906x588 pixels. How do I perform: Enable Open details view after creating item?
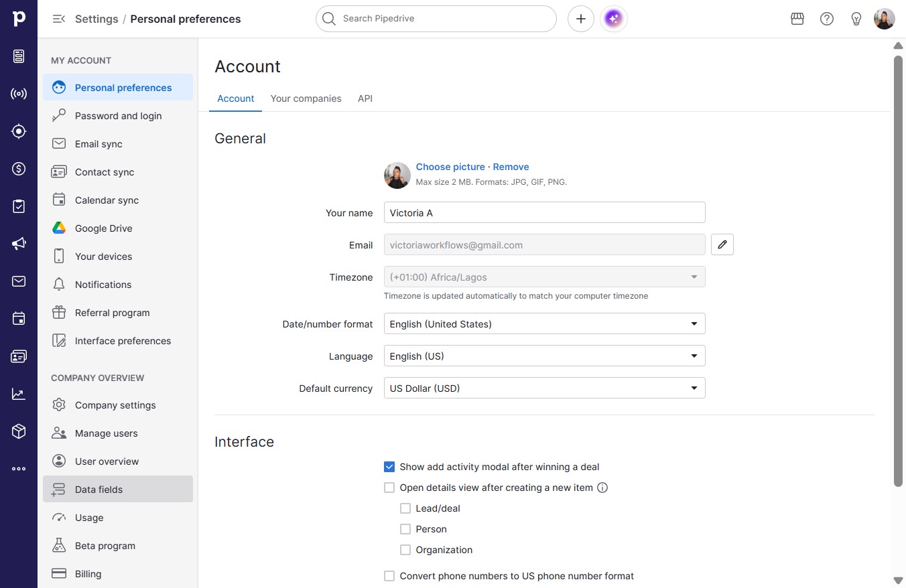coord(389,488)
